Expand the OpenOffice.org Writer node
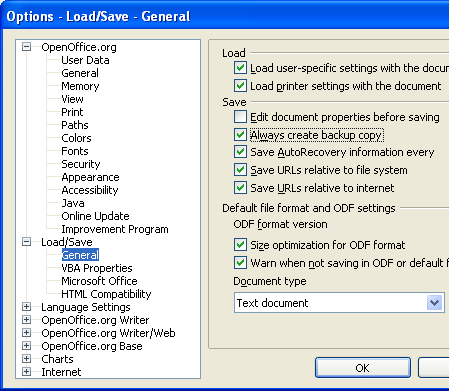449x391 pixels. click(x=26, y=320)
